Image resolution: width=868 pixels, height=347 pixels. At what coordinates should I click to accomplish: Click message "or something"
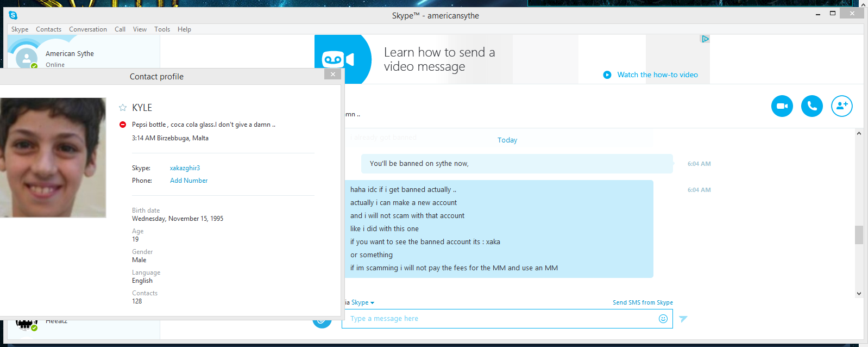(x=372, y=255)
